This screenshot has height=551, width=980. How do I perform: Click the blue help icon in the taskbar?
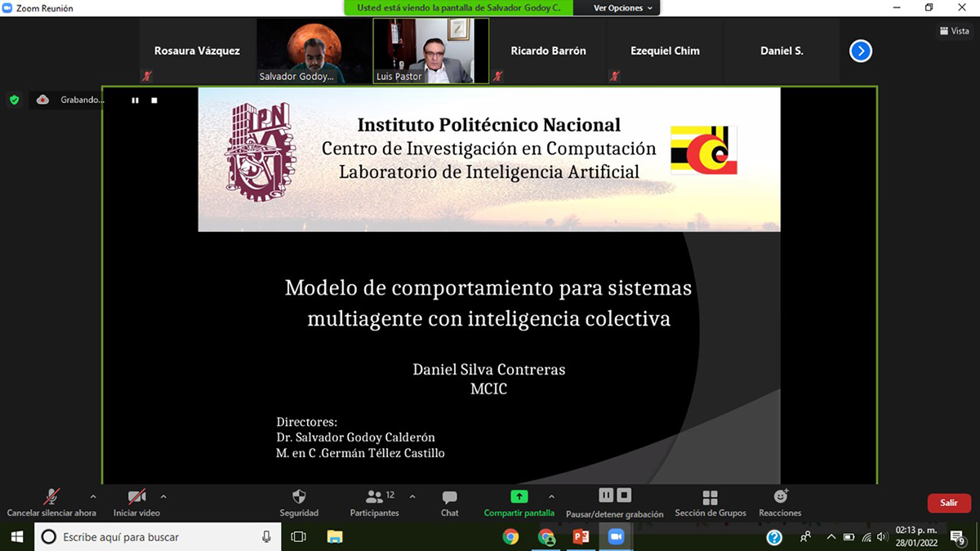774,537
